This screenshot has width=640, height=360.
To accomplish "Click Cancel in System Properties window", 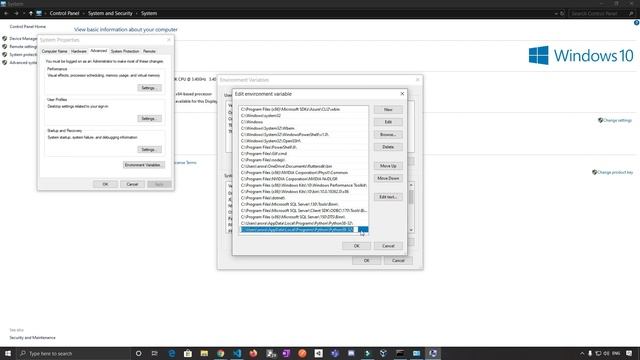I will coord(132,184).
